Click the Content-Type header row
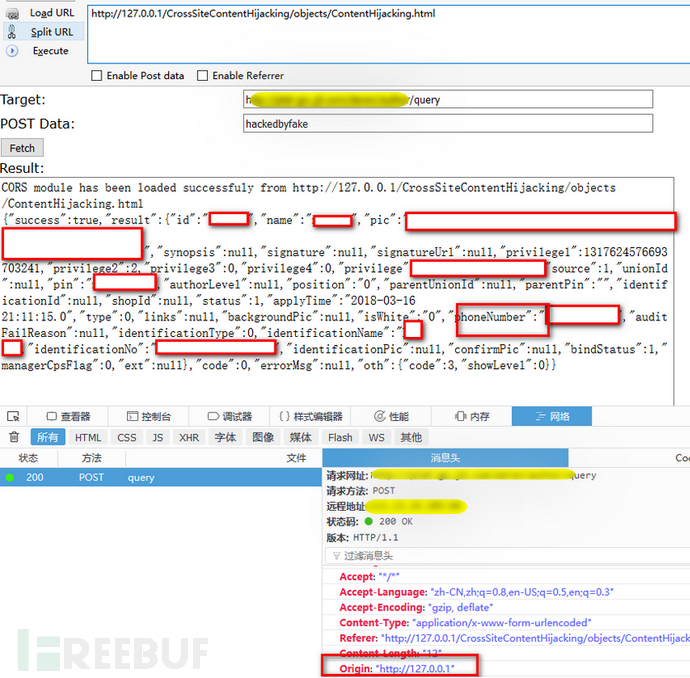690x678 pixels. [x=506, y=623]
